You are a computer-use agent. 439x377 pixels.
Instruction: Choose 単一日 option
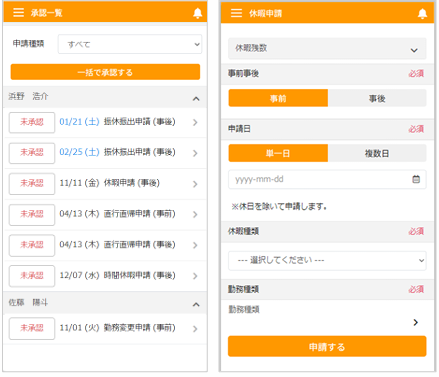coord(278,153)
